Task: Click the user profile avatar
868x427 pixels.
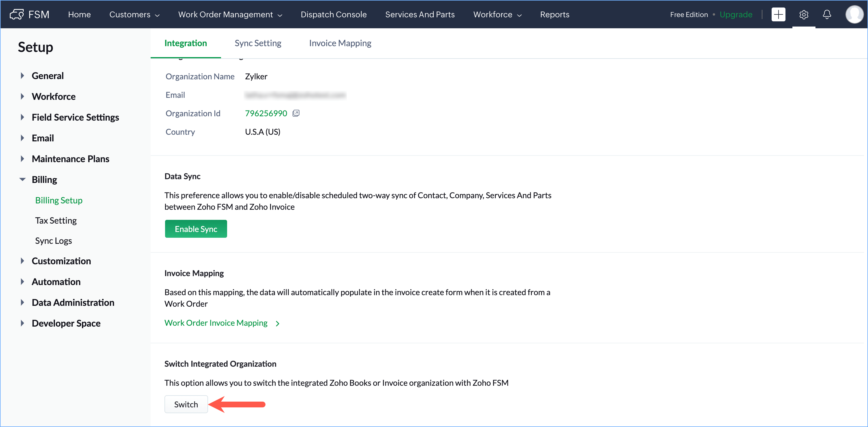Action: tap(854, 14)
